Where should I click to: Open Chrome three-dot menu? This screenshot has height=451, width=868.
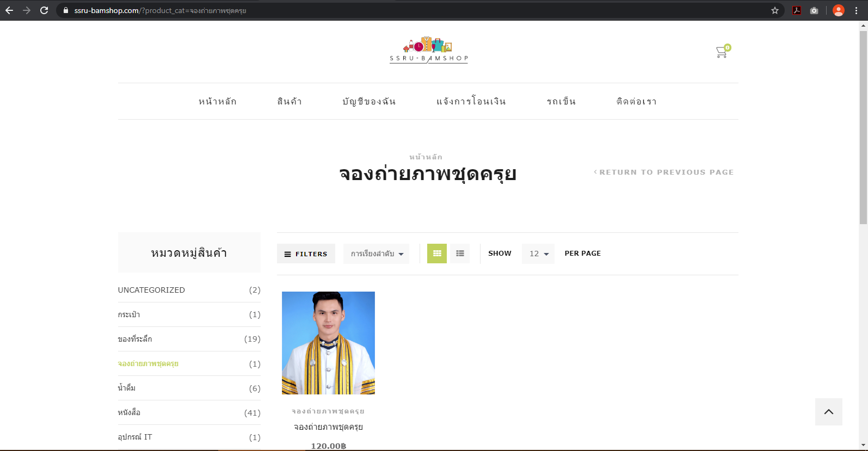(856, 10)
